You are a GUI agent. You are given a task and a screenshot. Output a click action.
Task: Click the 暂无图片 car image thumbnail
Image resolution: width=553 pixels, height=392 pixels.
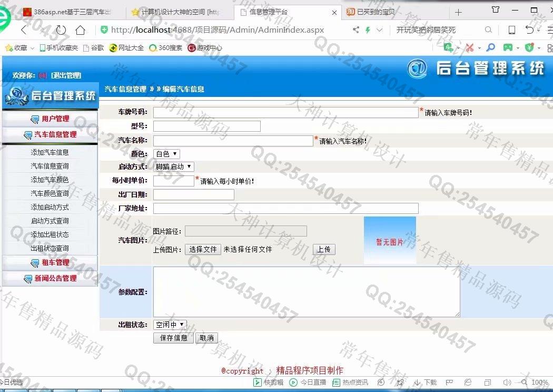[390, 240]
